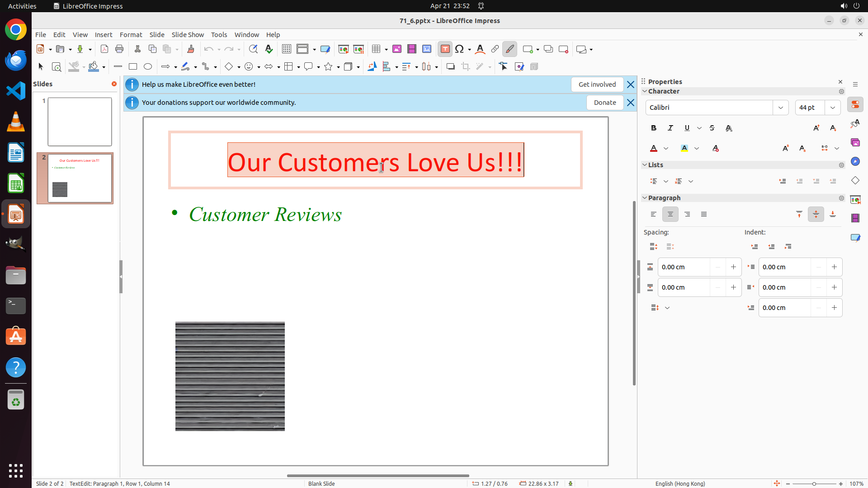The image size is (868, 488).
Task: Click the Get involved button
Action: pyautogui.click(x=597, y=84)
